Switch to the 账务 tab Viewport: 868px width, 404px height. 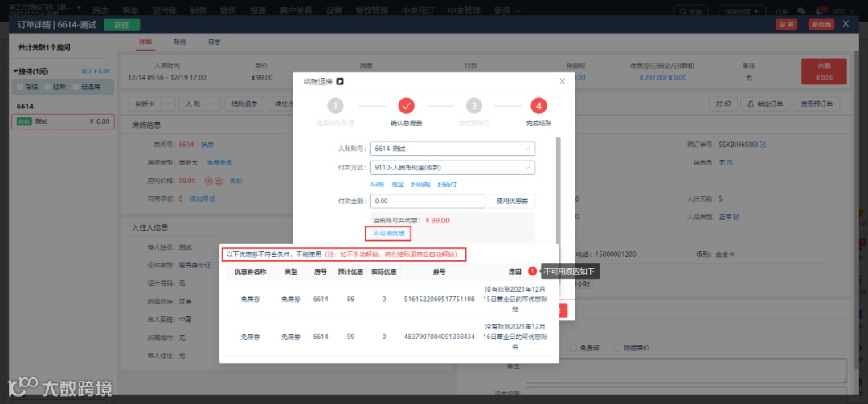179,42
